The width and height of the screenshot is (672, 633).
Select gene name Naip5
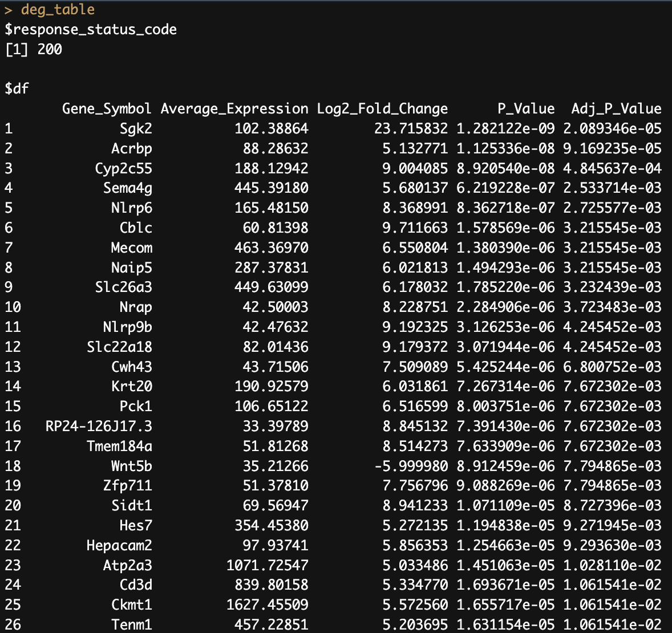132,267
